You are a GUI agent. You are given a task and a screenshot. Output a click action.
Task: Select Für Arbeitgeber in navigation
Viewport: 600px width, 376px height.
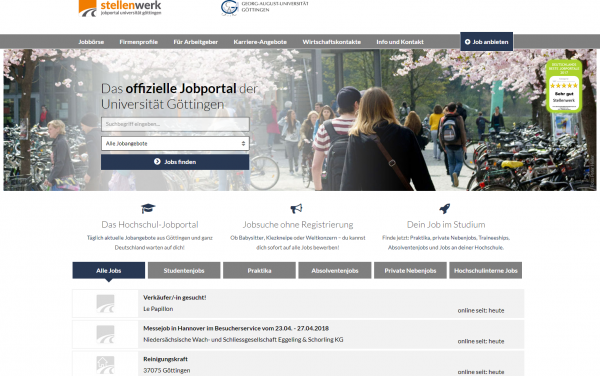pyautogui.click(x=196, y=42)
